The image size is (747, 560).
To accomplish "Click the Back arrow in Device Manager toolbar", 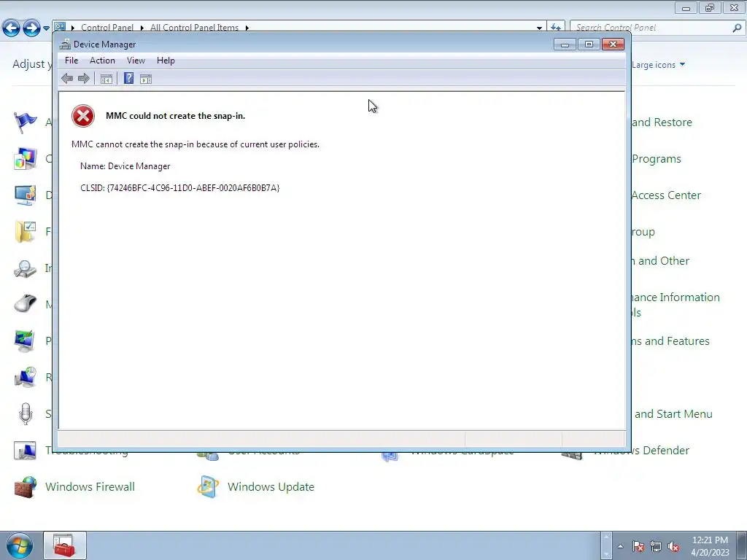I will pyautogui.click(x=67, y=79).
